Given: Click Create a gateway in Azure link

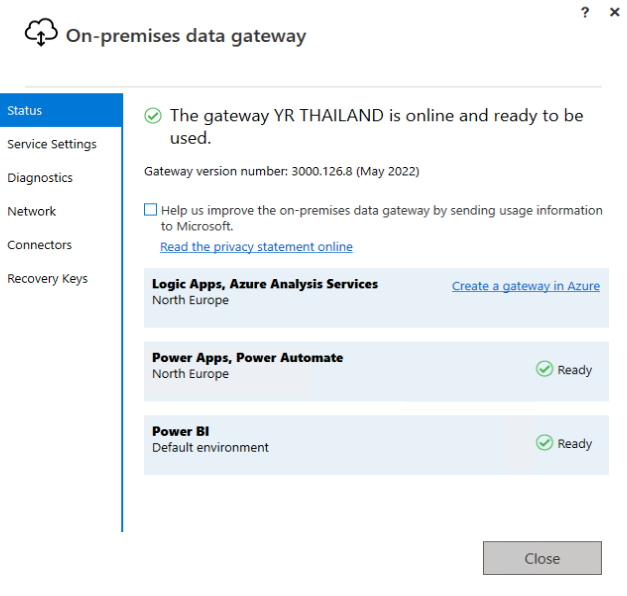Looking at the screenshot, I should pos(526,286).
